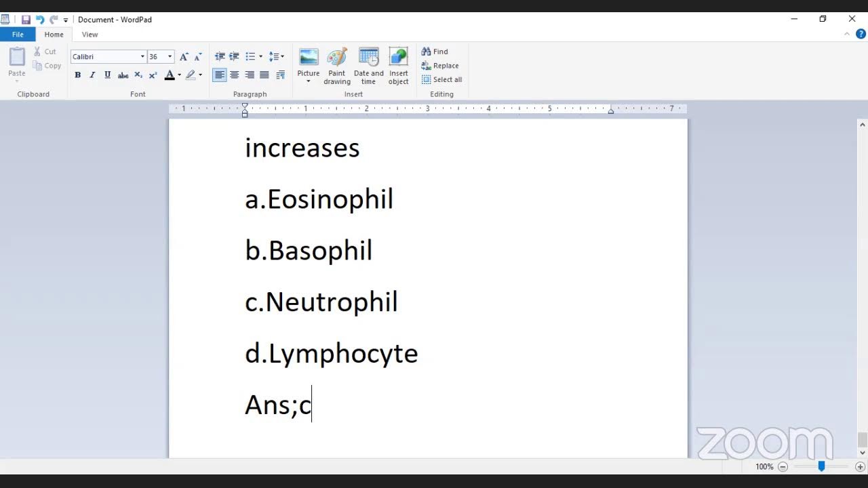Cut the selected text
This screenshot has height=488, width=868.
(x=45, y=52)
